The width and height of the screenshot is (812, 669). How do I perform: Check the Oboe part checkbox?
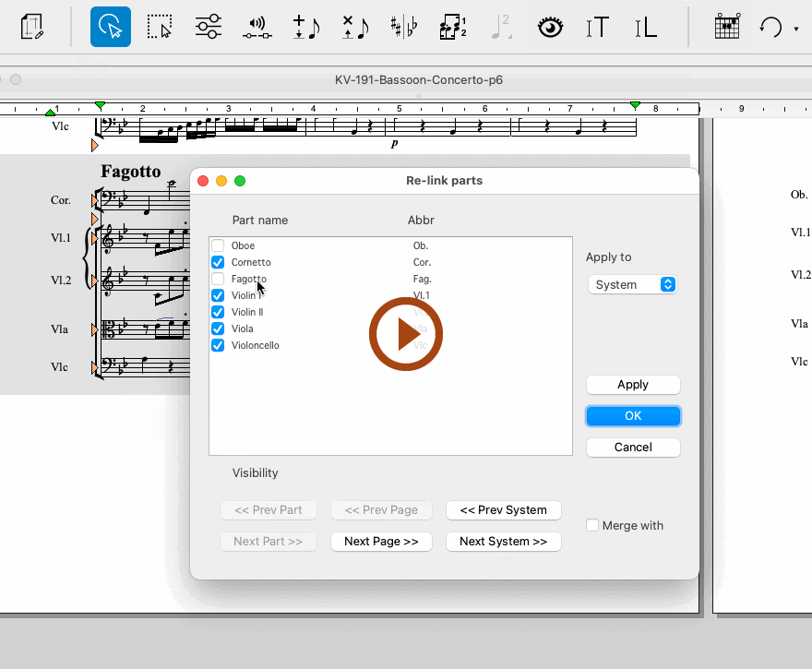click(x=218, y=245)
